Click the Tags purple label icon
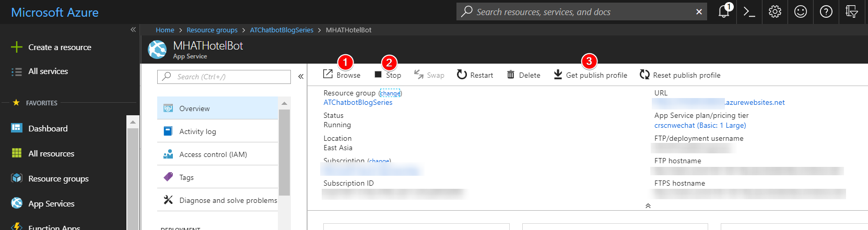Screen dimensions: 868x230 [x=168, y=177]
